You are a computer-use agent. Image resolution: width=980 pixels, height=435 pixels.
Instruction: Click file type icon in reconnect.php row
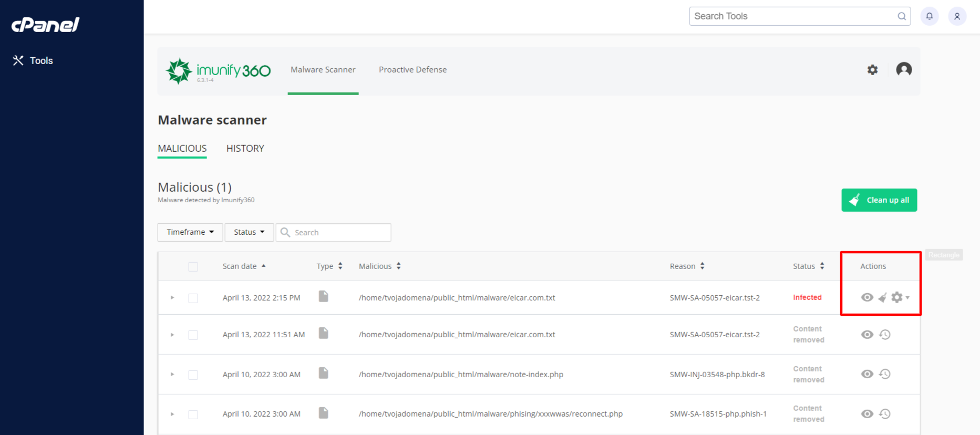click(x=324, y=413)
